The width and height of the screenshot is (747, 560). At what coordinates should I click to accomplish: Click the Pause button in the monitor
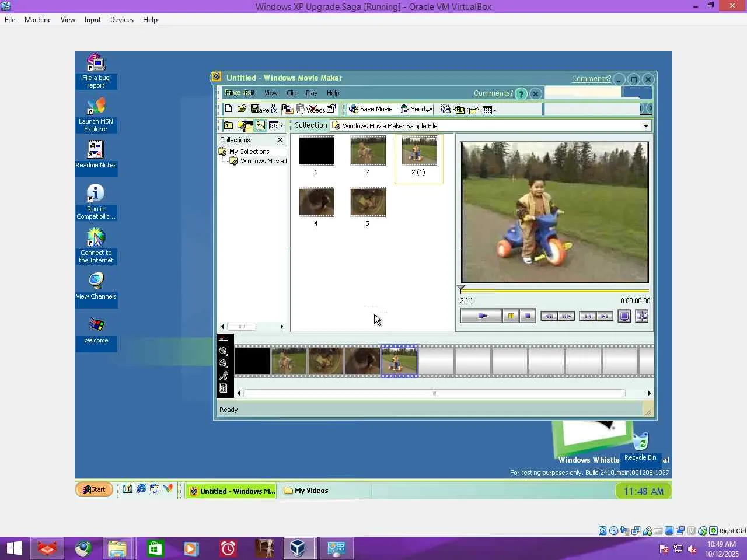click(511, 316)
